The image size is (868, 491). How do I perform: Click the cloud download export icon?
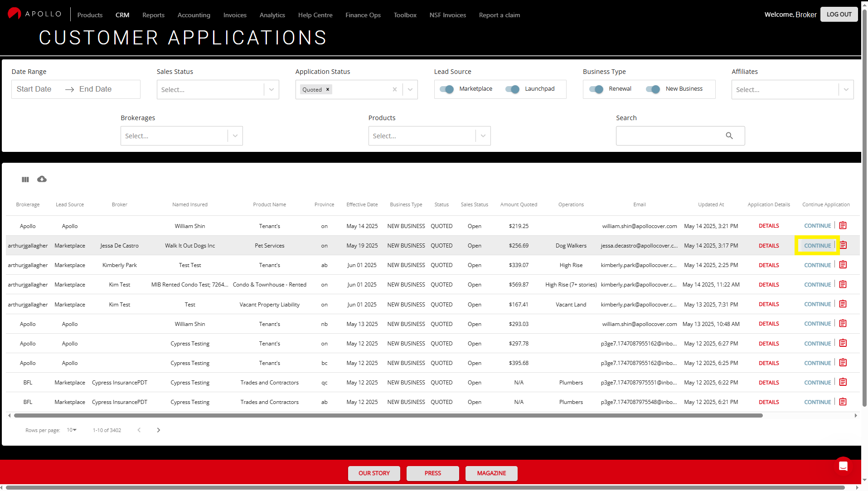42,179
